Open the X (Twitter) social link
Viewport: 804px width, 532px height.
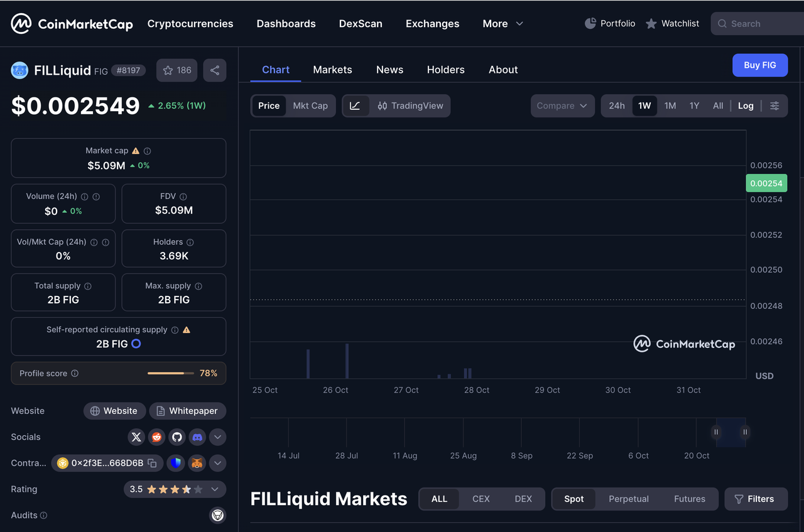coord(136,437)
